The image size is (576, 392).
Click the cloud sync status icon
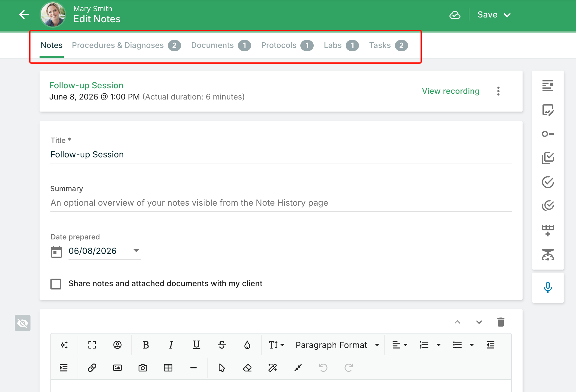[x=455, y=15]
